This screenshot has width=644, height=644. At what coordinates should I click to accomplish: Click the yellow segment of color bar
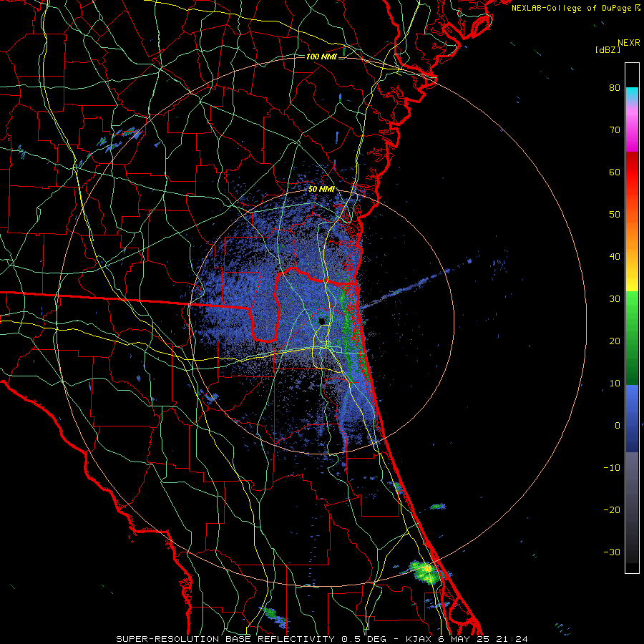click(632, 281)
